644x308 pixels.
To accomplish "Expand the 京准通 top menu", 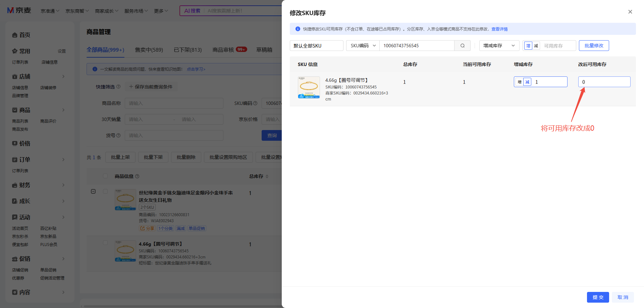I will (50, 11).
